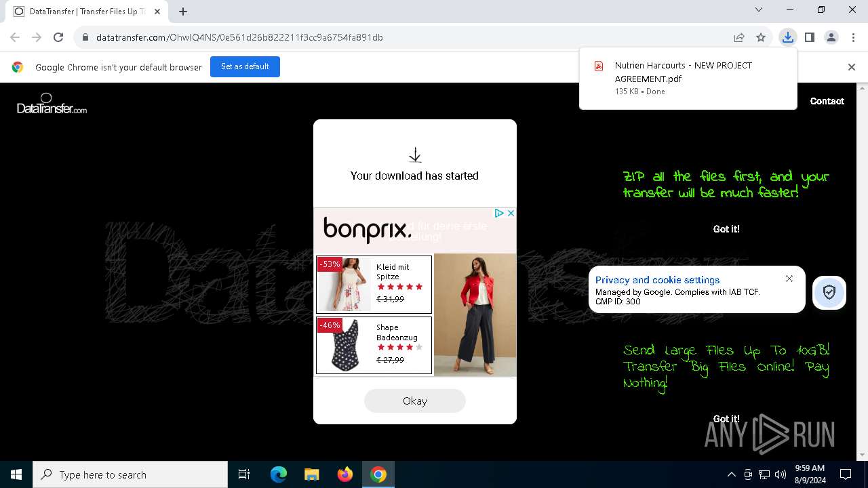Open Windows Start menu
The image size is (868, 488).
[16, 474]
